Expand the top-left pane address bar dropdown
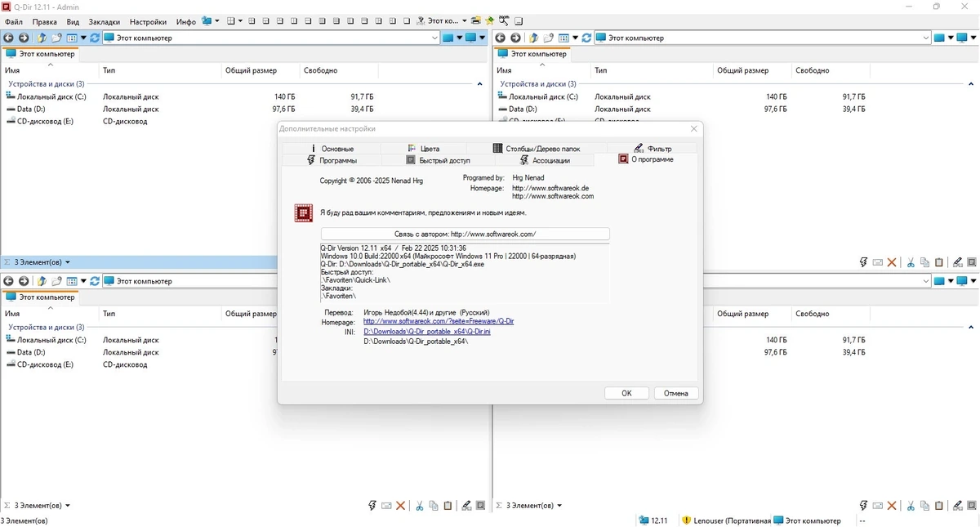This screenshot has width=980, height=527. pos(434,38)
